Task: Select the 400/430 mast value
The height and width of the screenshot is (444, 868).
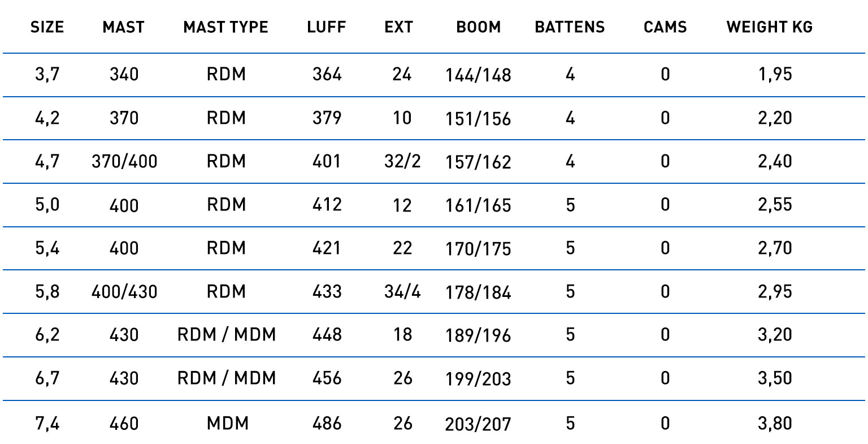Action: tap(124, 292)
